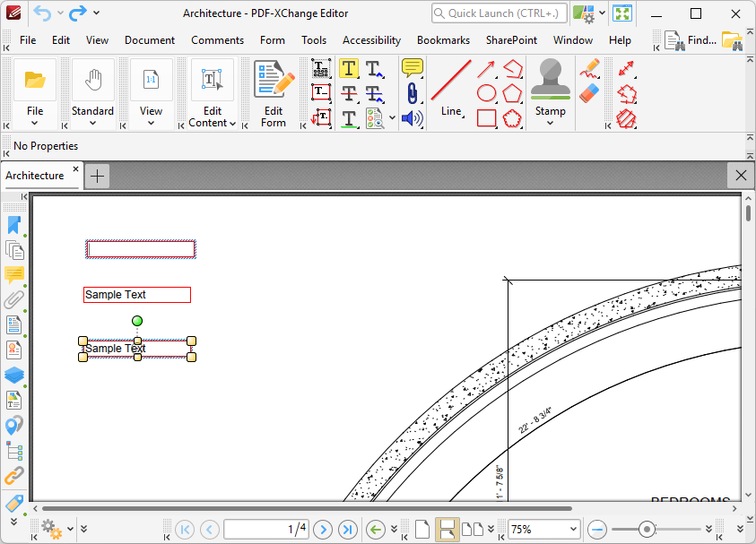This screenshot has height=544, width=756.
Task: Click the Undo arrow
Action: tap(42, 13)
